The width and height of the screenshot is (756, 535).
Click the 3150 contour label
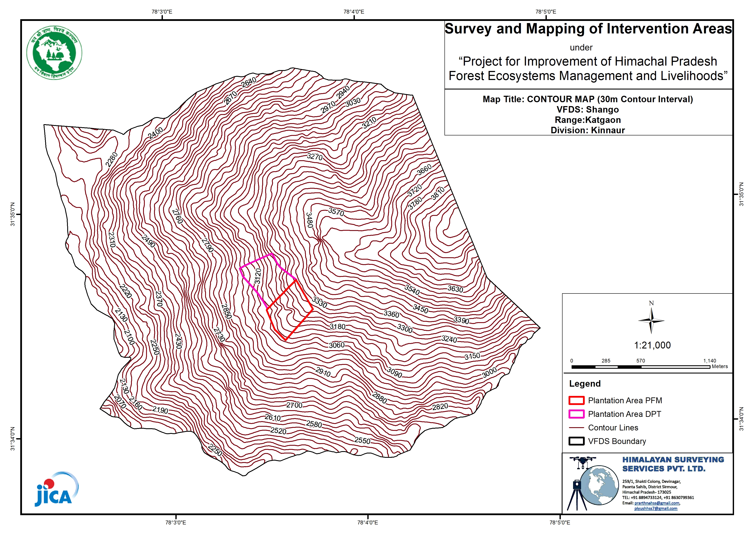coord(472,356)
